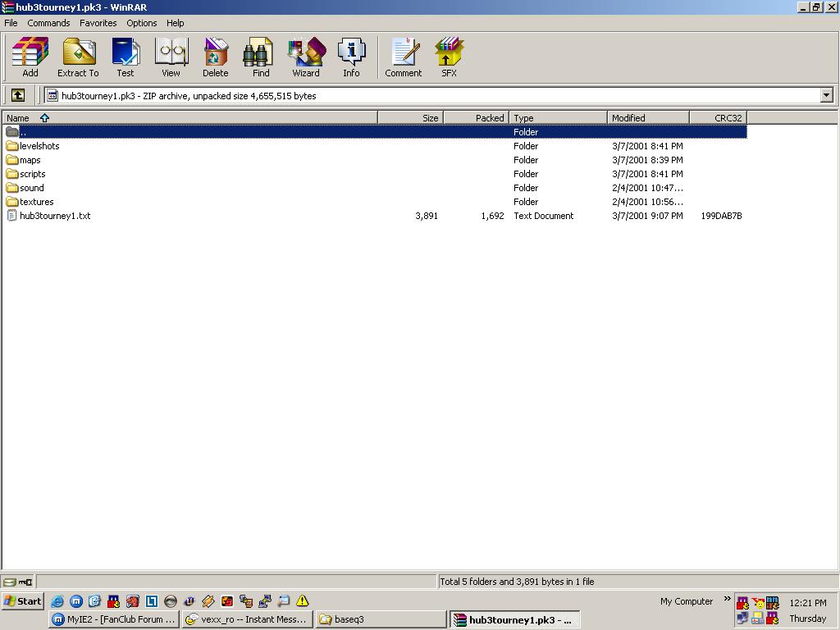Click the key icon in the status bar
Screen dimensions: 840x630
(25, 582)
